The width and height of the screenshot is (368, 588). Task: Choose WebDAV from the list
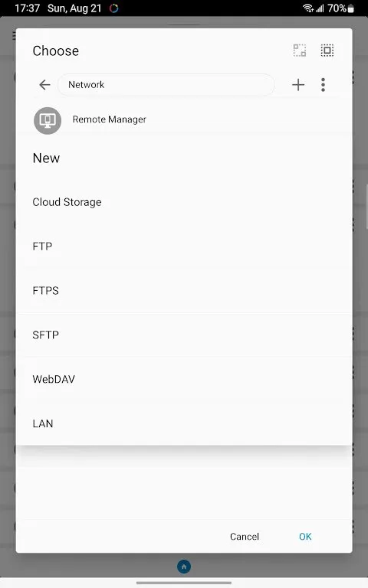coord(184,379)
